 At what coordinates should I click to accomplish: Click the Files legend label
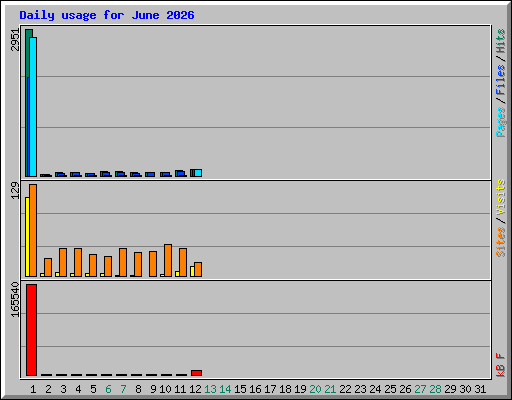pos(501,79)
